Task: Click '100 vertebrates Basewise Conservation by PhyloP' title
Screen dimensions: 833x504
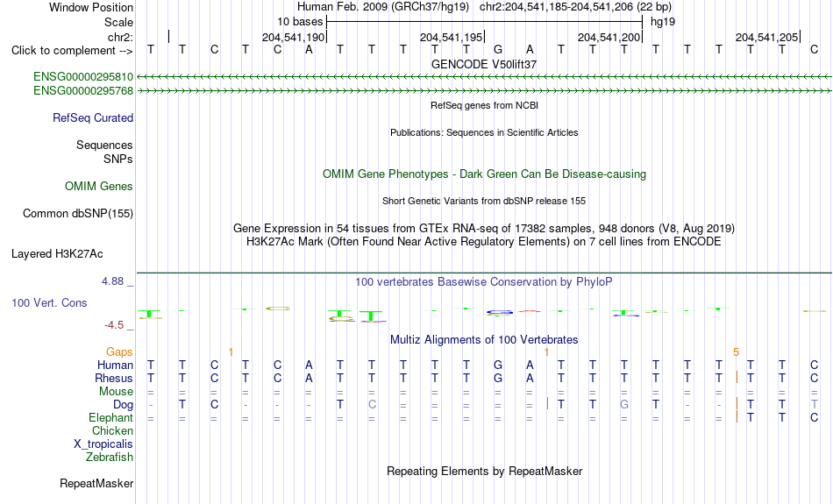Action: (x=484, y=282)
